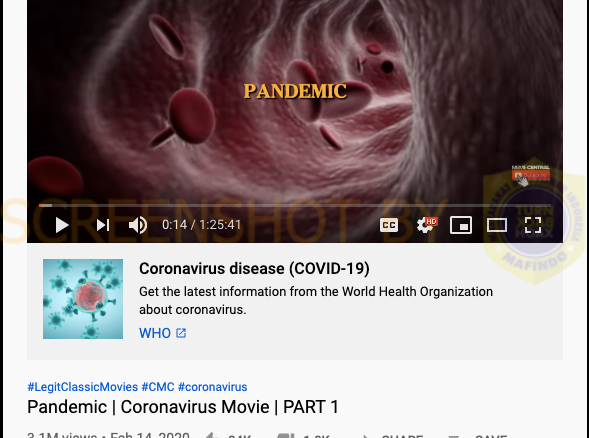Switch to theater mode view
This screenshot has height=438, width=589.
pos(497,225)
